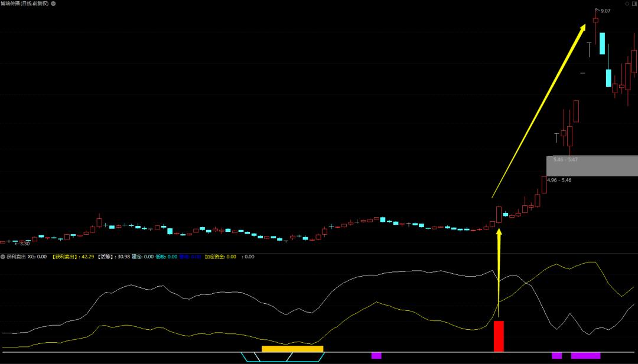Viewport: 638px width, 364px height.
Task: Click the gray 5.46 - 5.47 gap zone
Action: [x=592, y=166]
